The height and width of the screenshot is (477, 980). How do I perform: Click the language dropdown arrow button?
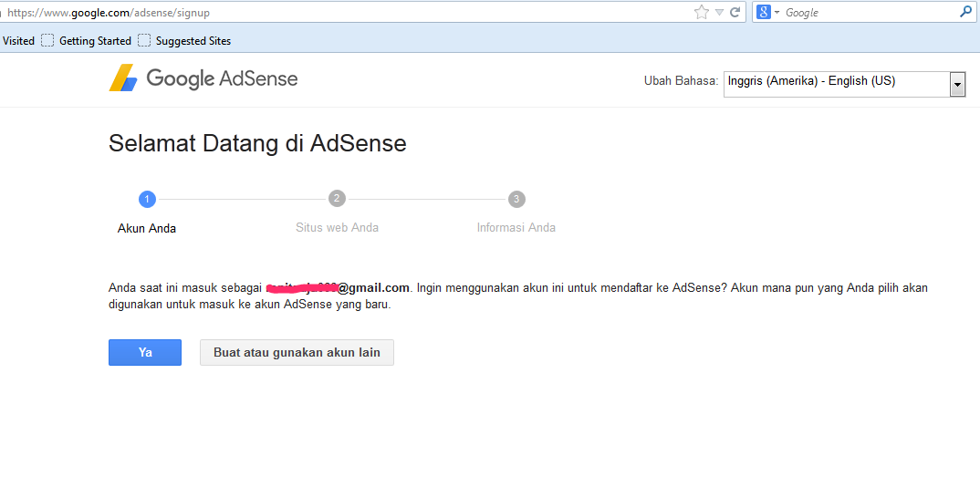pyautogui.click(x=957, y=84)
